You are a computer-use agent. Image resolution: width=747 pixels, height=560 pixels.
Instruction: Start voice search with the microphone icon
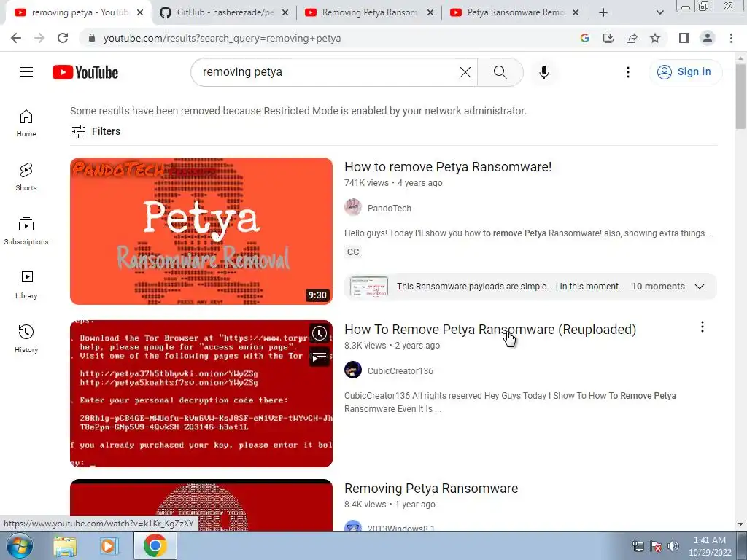(543, 72)
